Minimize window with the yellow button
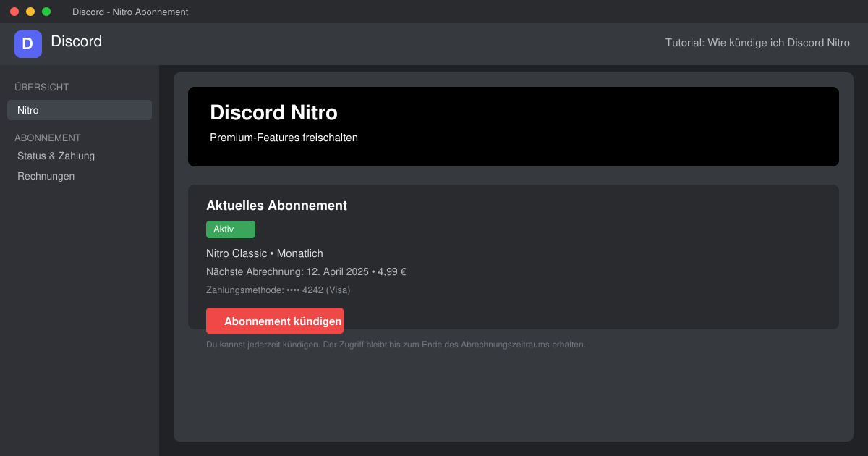This screenshot has width=868, height=456. click(x=30, y=12)
